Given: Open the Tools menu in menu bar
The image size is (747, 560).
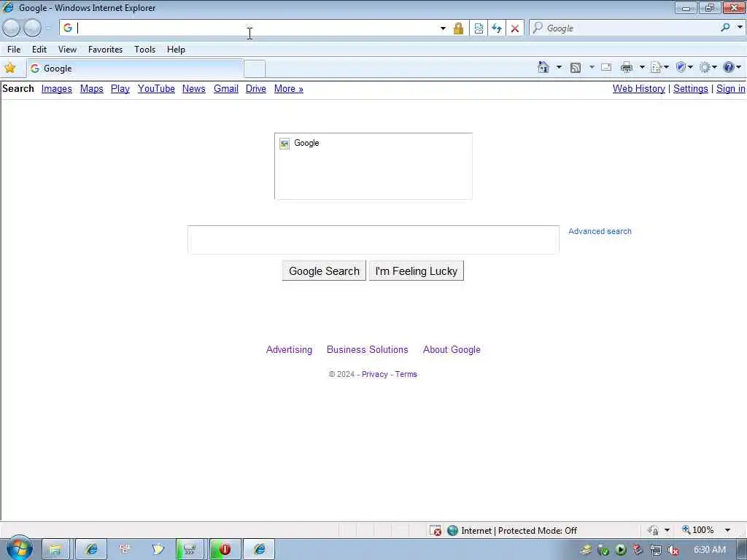Looking at the screenshot, I should pos(145,50).
